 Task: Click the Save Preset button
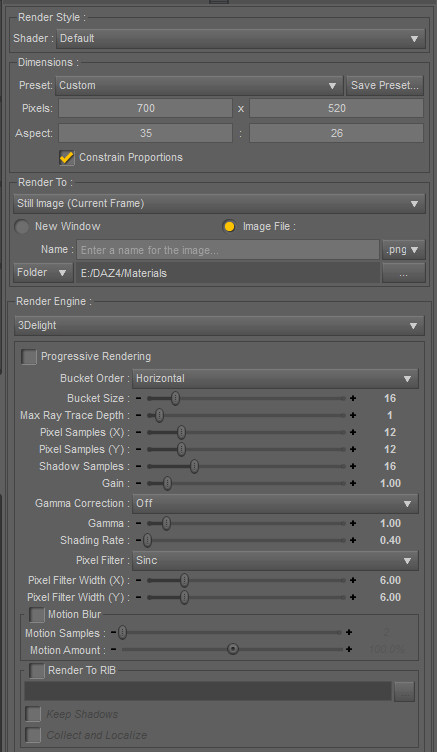point(385,85)
